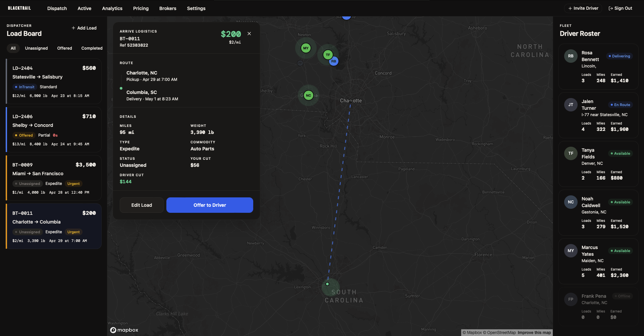This screenshot has height=336, width=644.
Task: Click the Urgent tag on BT-0011 card
Action: pos(73,232)
